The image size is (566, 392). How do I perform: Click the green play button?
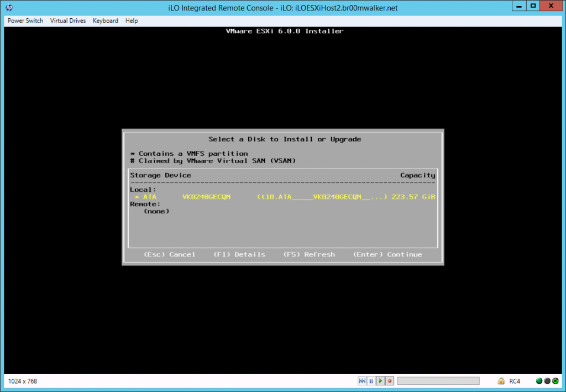pos(380,381)
